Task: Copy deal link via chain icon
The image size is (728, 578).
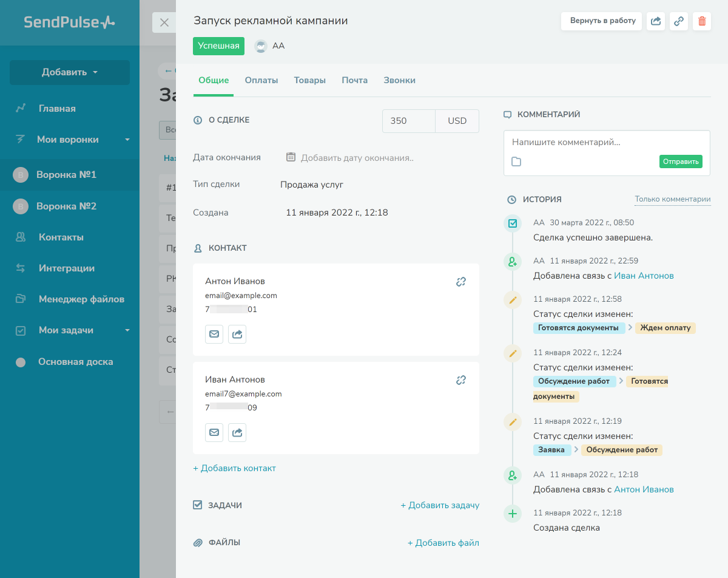Action: [679, 21]
